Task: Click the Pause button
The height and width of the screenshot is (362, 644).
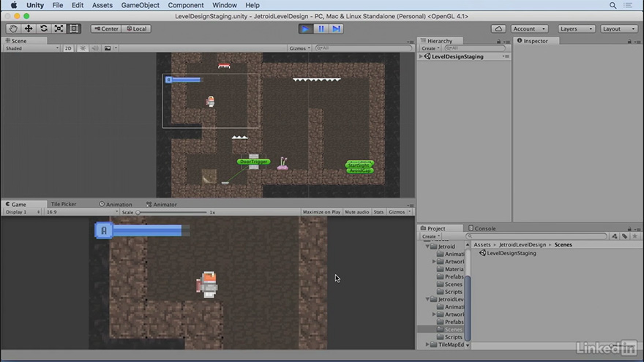Action: (321, 29)
